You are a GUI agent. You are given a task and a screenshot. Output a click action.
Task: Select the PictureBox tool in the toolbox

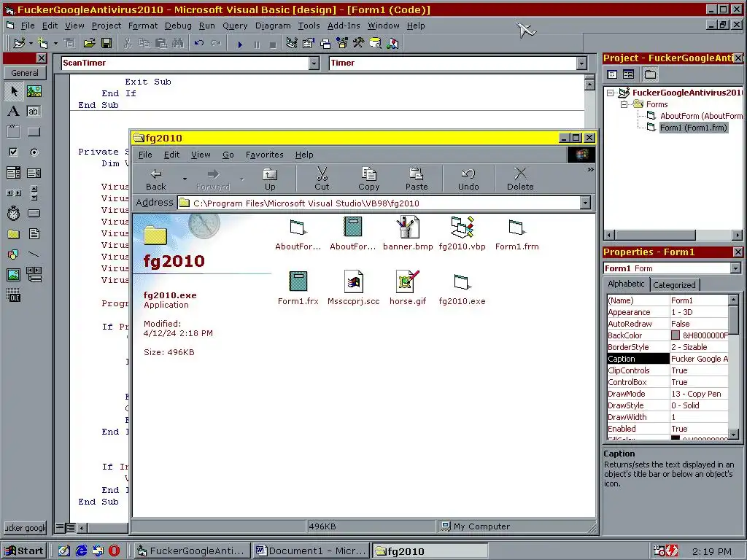[34, 91]
